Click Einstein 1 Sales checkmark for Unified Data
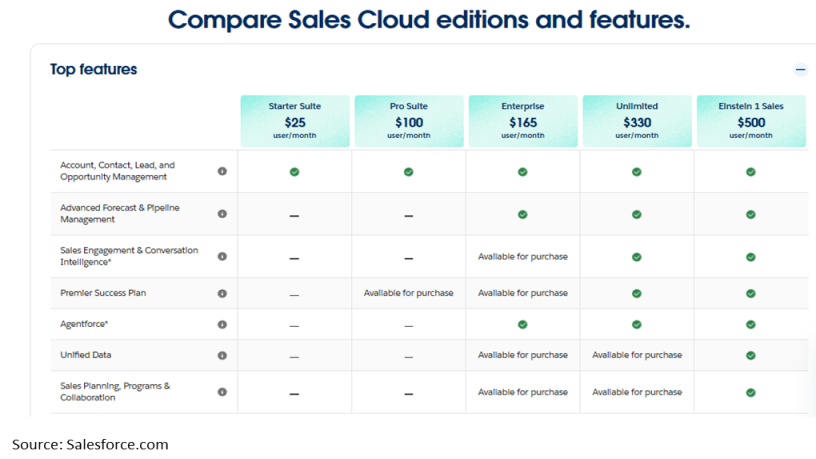This screenshot has width=816, height=459. tap(750, 355)
